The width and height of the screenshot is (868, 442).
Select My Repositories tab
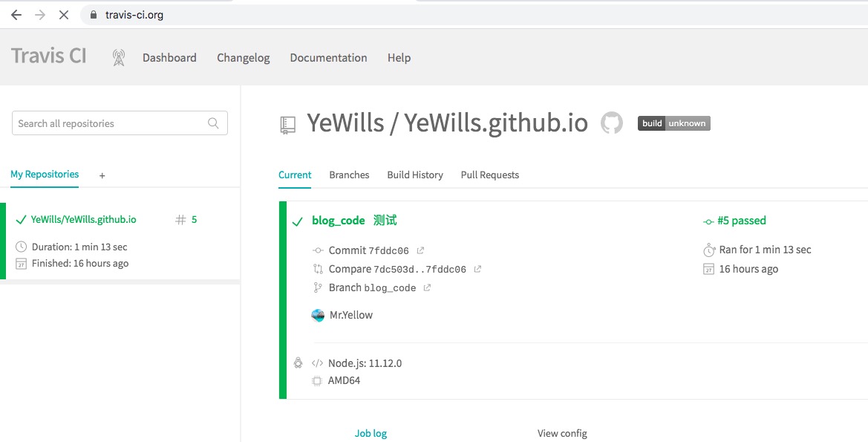[x=45, y=175]
